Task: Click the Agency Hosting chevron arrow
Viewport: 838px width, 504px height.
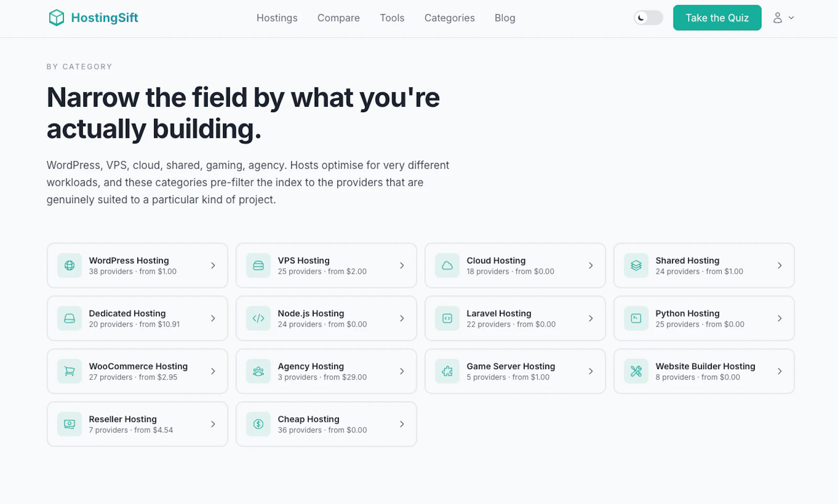Action: 402,371
